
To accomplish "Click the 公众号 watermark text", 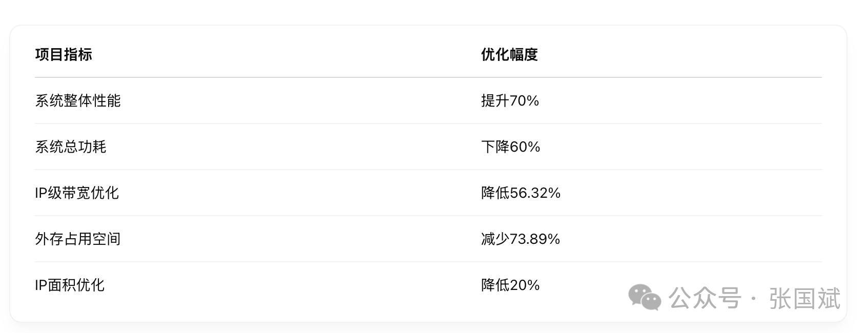I will (x=705, y=298).
